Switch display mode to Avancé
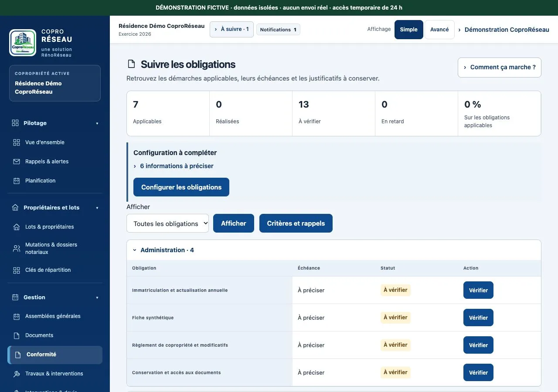The height and width of the screenshot is (392, 558). click(439, 30)
